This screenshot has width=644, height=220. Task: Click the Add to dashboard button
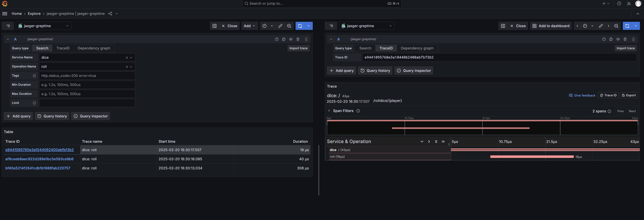tap(551, 26)
